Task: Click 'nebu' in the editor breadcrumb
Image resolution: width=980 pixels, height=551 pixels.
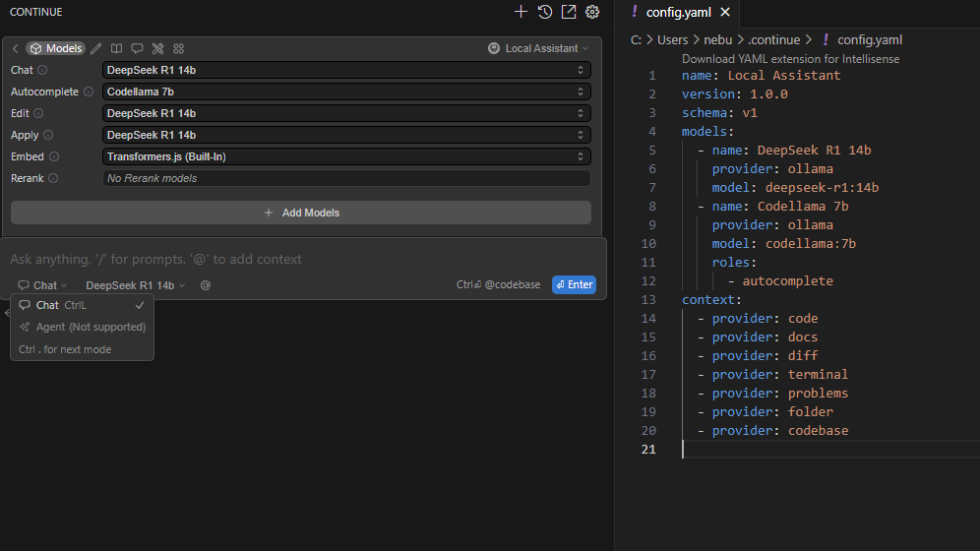Action: tap(717, 40)
